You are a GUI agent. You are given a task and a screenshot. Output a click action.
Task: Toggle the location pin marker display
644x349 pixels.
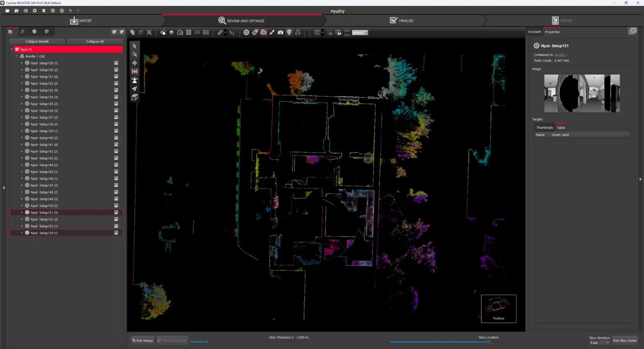click(289, 33)
